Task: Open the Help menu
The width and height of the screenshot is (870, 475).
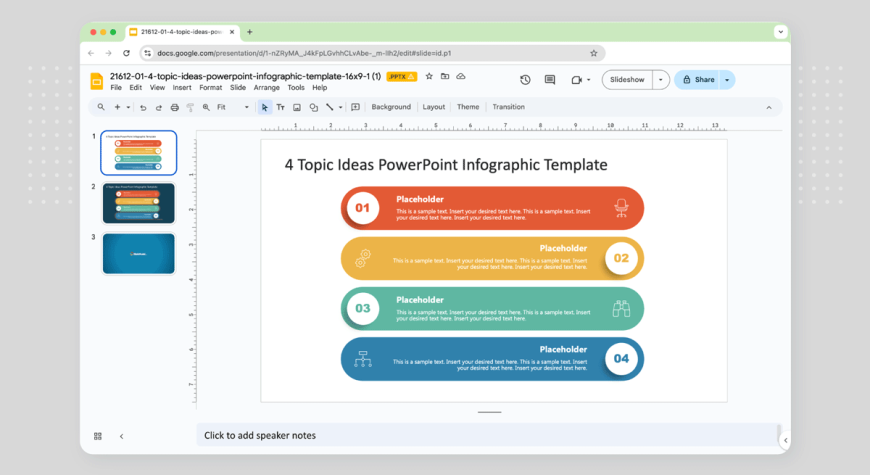Action: coord(319,88)
